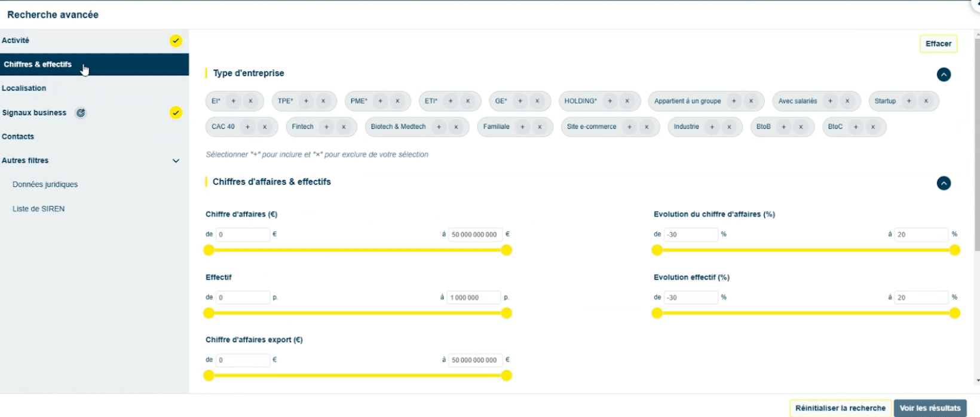Exclude BtoB with x icon
Image resolution: width=980 pixels, height=417 pixels.
click(801, 127)
